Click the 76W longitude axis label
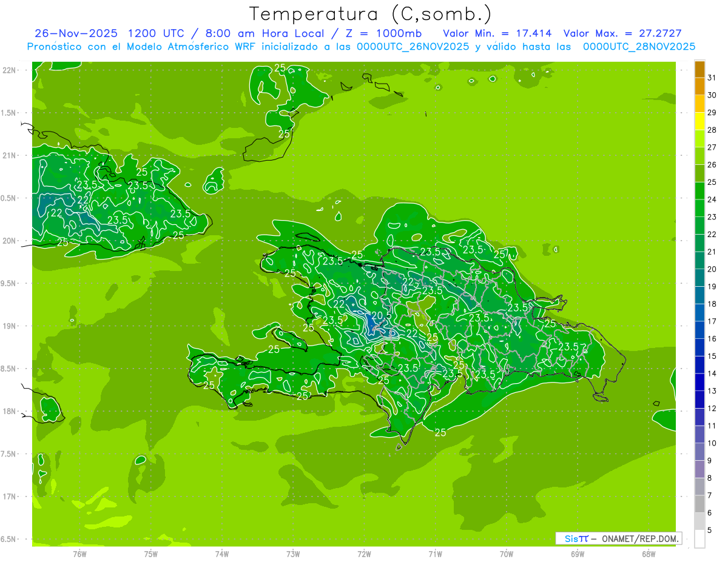This screenshot has width=728, height=562. tap(79, 554)
